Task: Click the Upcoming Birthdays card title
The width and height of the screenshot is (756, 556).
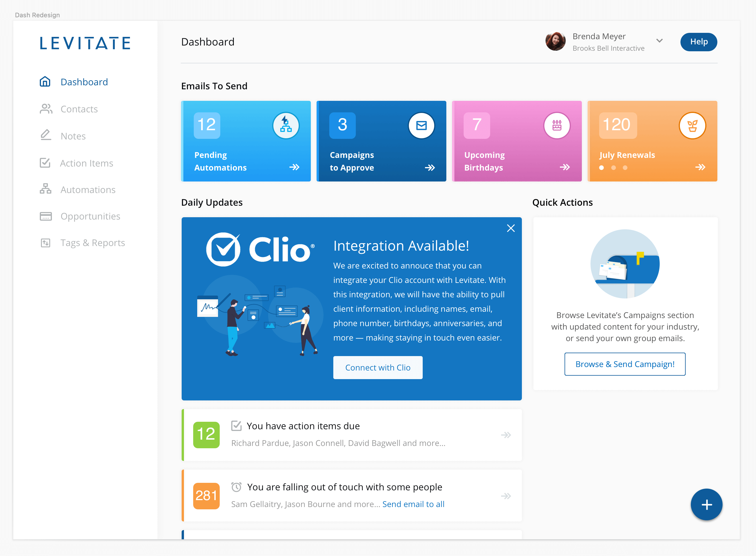Action: 485,161
